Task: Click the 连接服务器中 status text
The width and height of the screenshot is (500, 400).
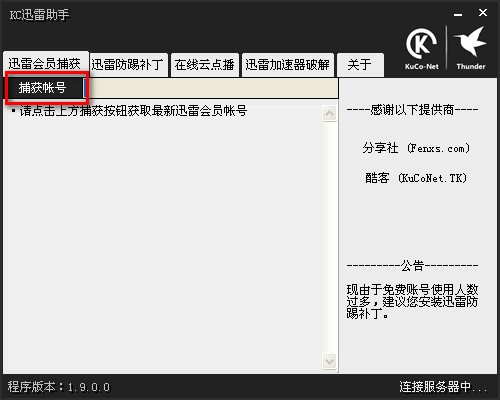Action: 443,387
